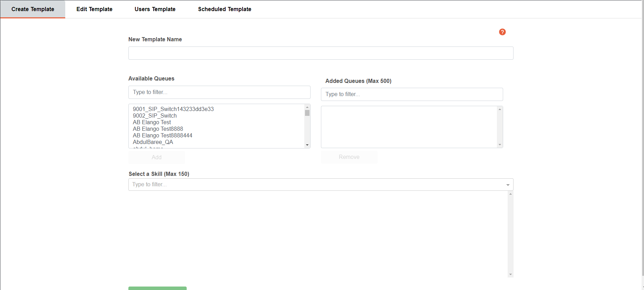This screenshot has width=644, height=290.
Task: Click the Remove button
Action: point(349,157)
